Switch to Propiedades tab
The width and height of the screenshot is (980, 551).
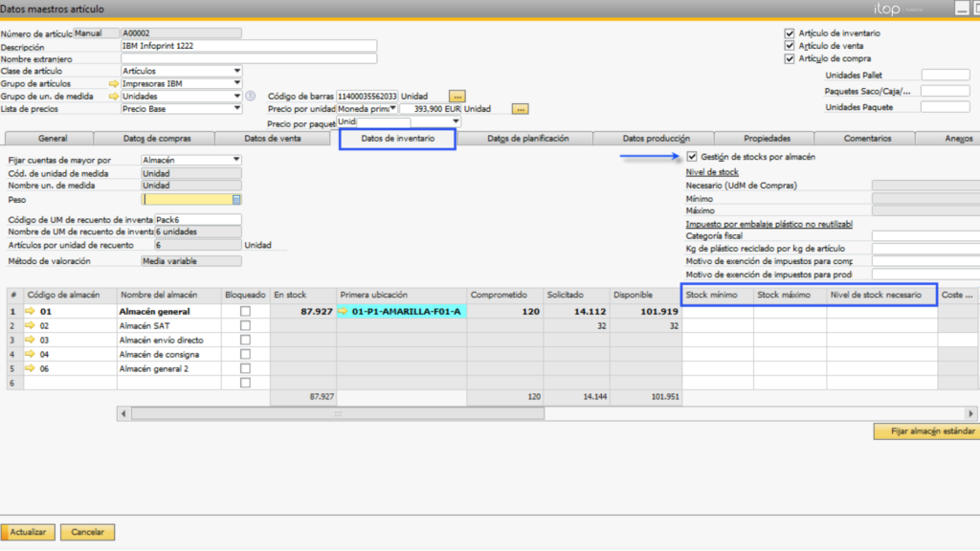(767, 139)
